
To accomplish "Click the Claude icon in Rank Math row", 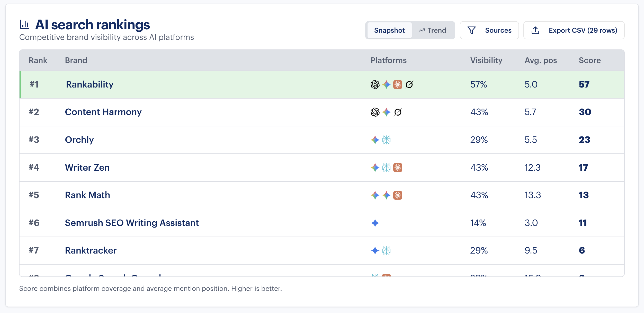I will click(398, 195).
